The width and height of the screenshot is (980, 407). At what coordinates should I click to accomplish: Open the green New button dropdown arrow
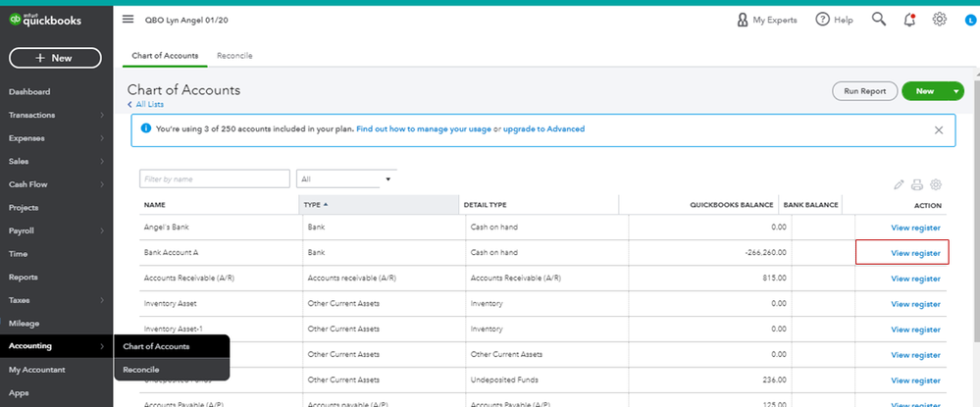click(x=956, y=91)
